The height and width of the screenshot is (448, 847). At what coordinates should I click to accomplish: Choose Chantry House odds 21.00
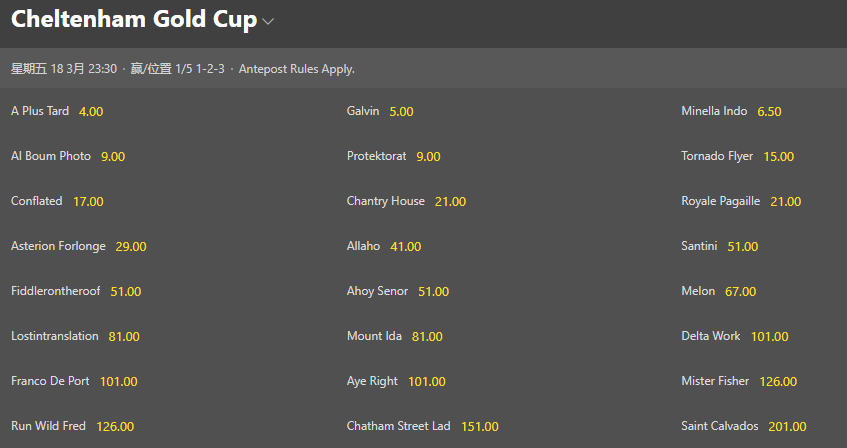(450, 201)
